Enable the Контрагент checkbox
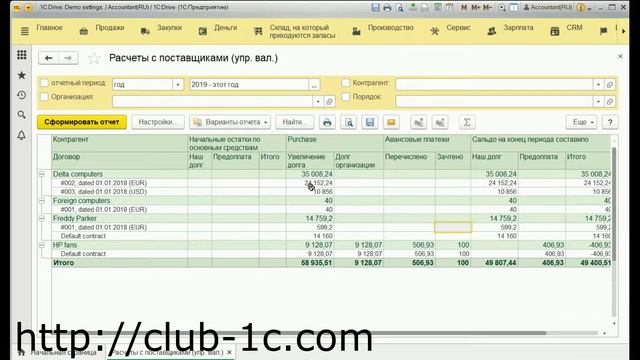 click(345, 83)
